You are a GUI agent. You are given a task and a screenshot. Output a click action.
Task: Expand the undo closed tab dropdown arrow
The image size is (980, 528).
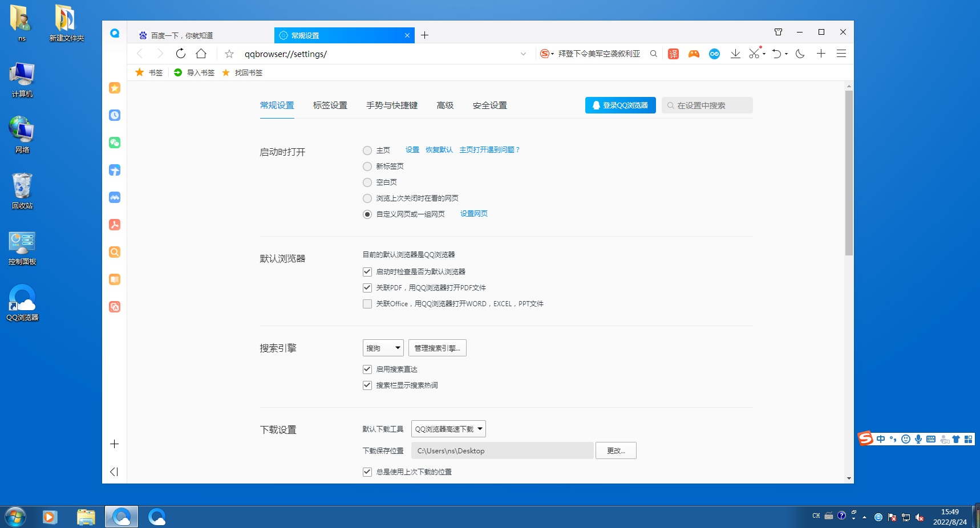coord(786,54)
